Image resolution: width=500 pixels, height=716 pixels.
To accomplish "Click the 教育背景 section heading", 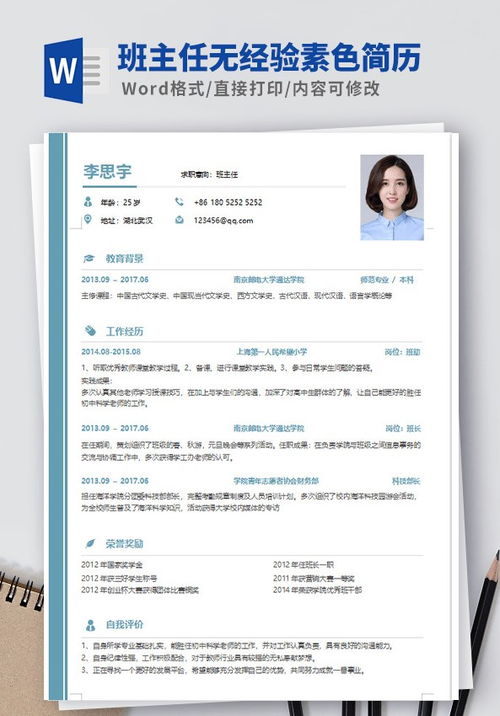I will pyautogui.click(x=125, y=259).
